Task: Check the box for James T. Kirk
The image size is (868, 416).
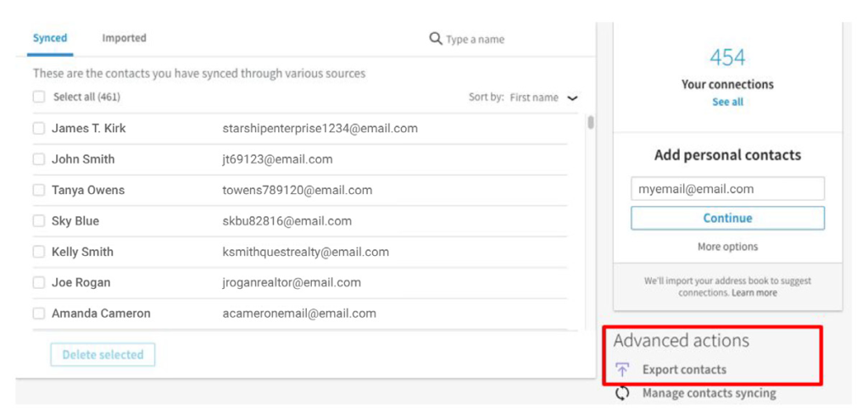Action: [x=39, y=128]
